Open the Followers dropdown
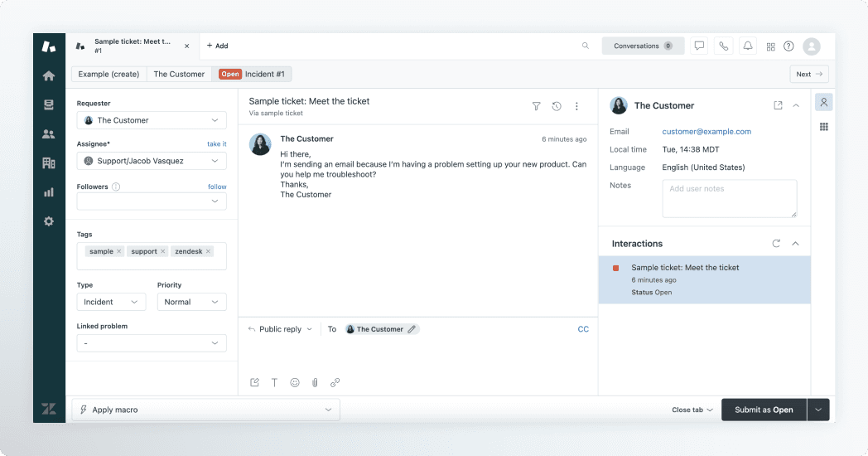868x456 pixels. click(x=152, y=201)
